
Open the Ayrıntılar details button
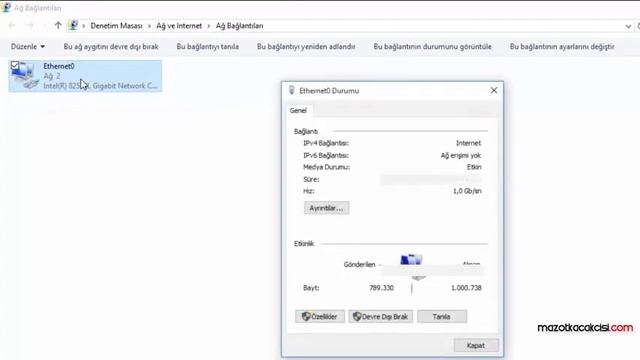click(x=327, y=208)
